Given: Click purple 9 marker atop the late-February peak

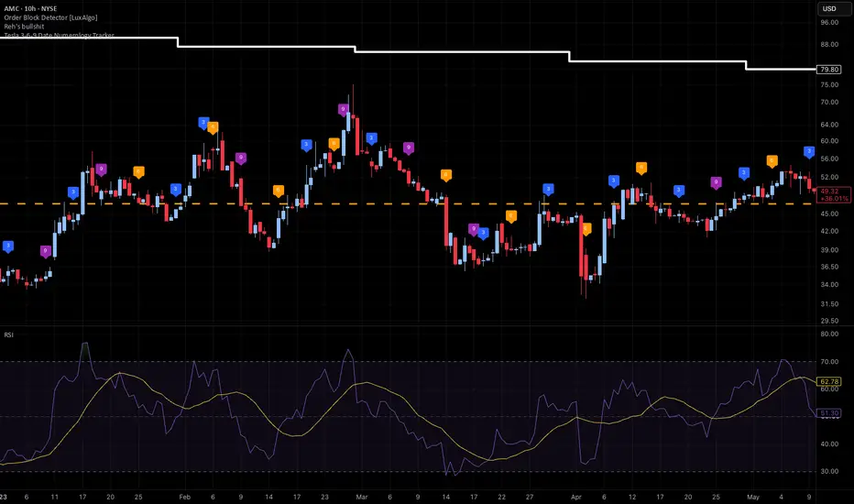Looking at the screenshot, I should click(x=343, y=110).
